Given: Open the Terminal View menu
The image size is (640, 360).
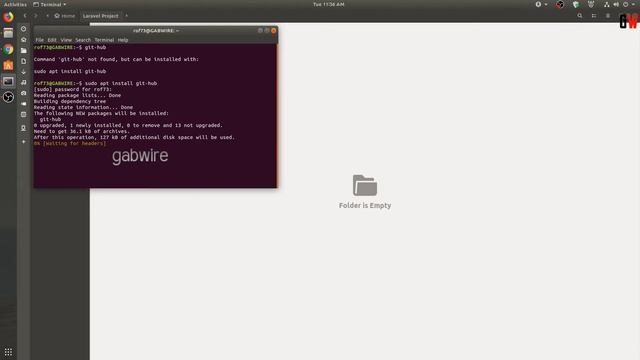Looking at the screenshot, I should [x=66, y=40].
